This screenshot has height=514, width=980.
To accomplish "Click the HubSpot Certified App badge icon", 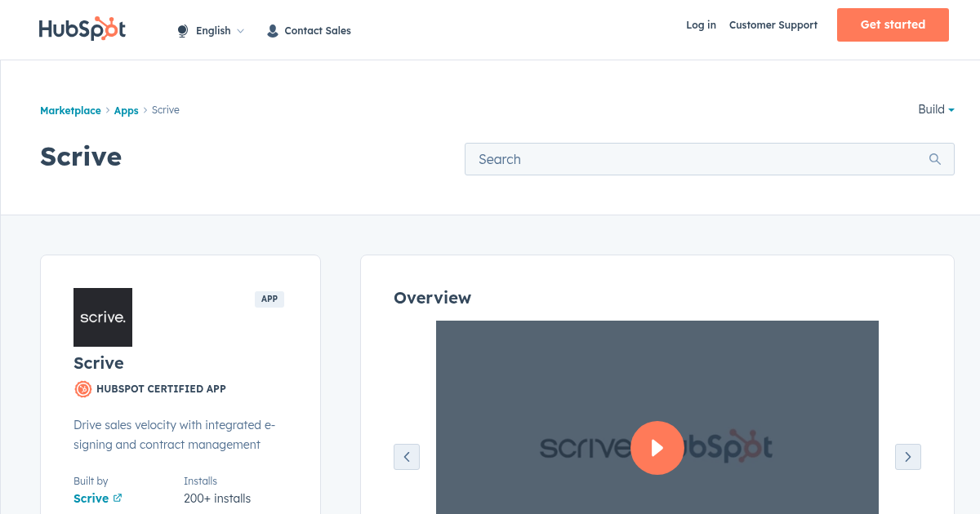I will point(82,389).
